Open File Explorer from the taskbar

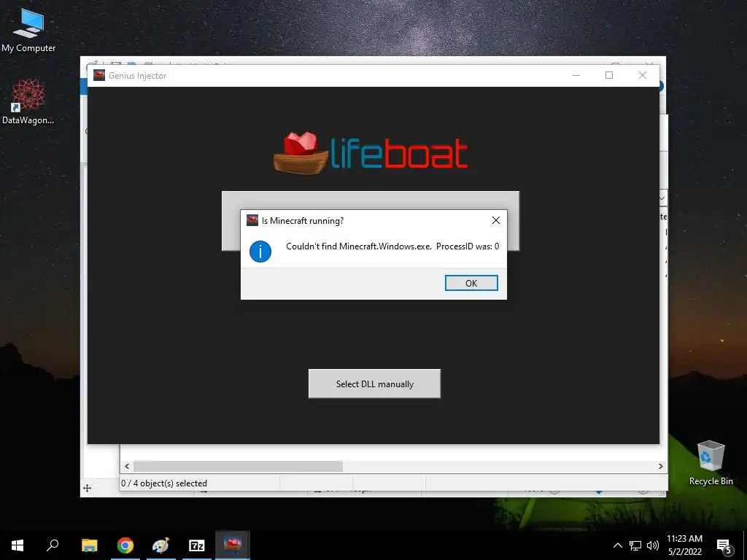[89, 545]
